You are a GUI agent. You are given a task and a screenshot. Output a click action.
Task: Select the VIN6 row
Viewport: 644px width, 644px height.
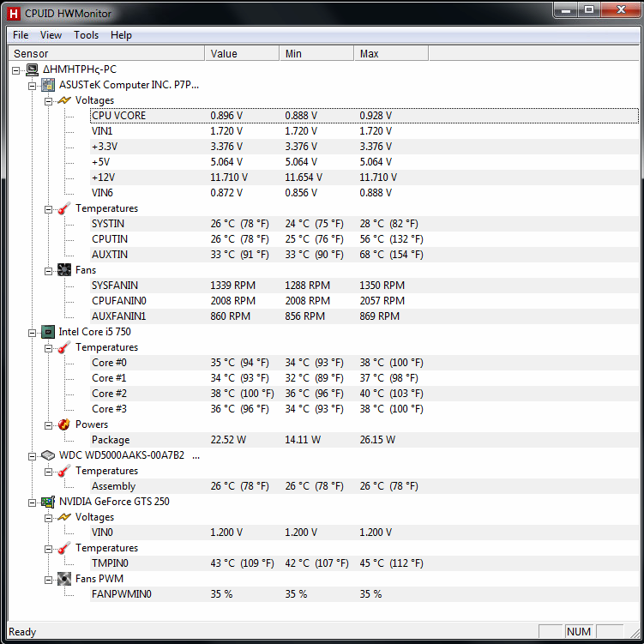coord(364,193)
